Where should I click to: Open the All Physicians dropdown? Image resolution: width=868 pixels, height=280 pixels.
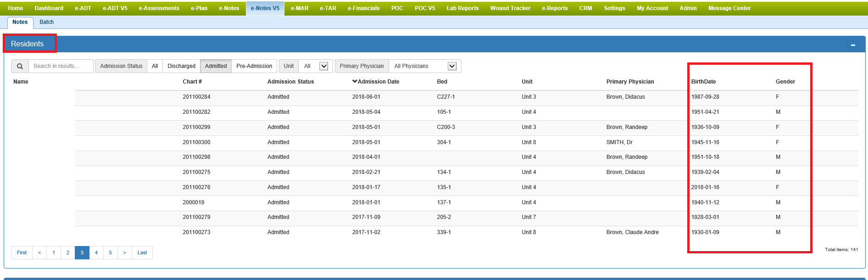[x=452, y=66]
